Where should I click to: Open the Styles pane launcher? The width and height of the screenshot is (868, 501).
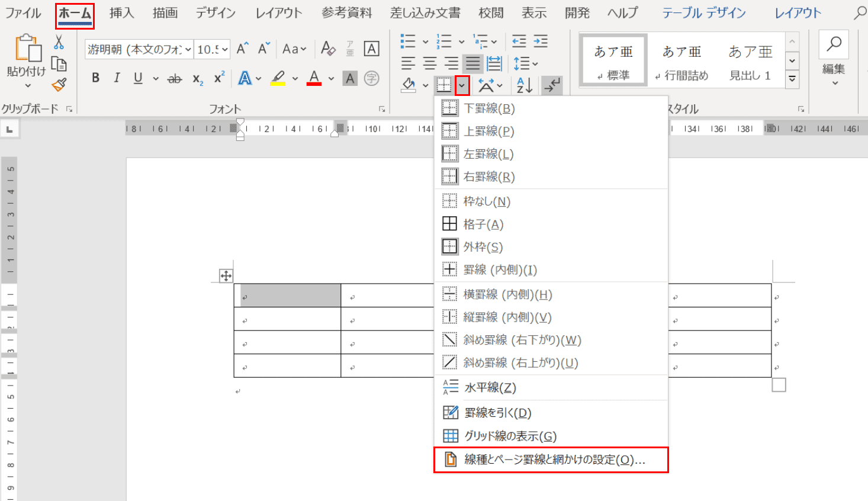point(801,109)
